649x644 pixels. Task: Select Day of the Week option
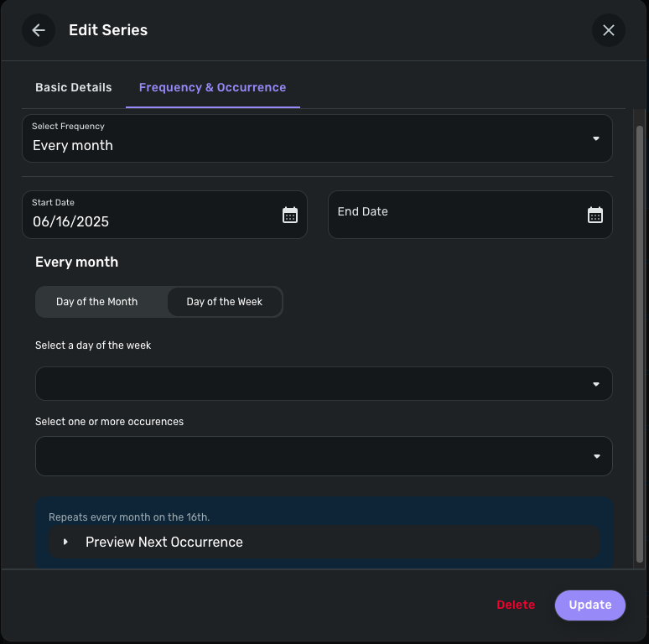click(x=224, y=302)
